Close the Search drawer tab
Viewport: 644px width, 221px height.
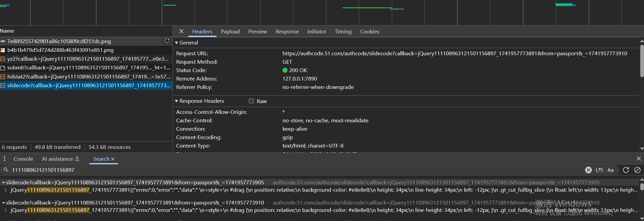113,159
